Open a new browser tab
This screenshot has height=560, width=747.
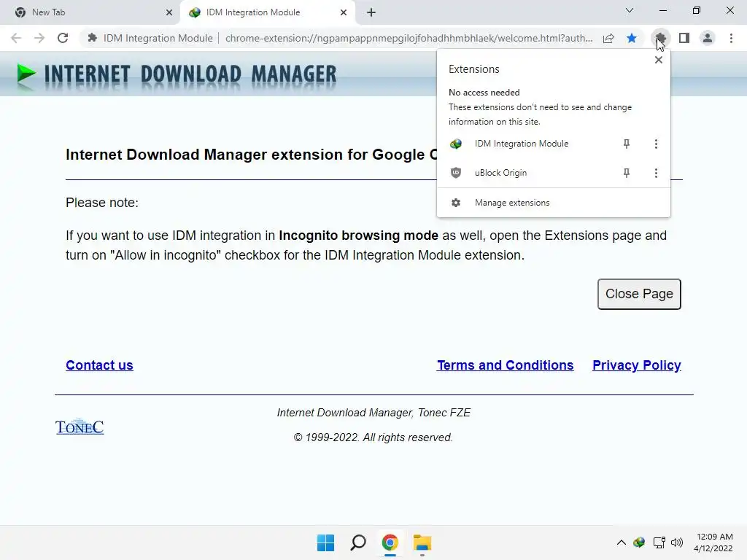tap(371, 12)
